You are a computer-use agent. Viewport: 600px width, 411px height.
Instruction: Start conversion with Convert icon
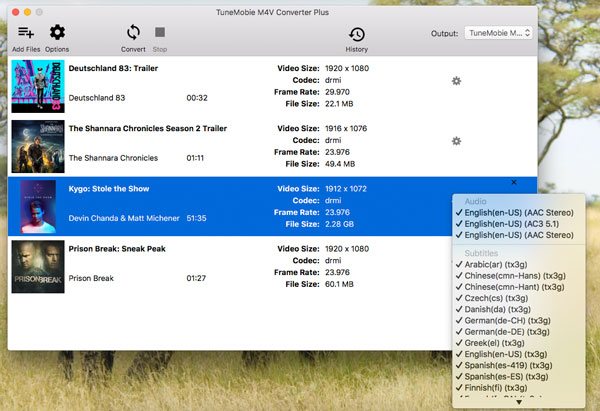[133, 33]
